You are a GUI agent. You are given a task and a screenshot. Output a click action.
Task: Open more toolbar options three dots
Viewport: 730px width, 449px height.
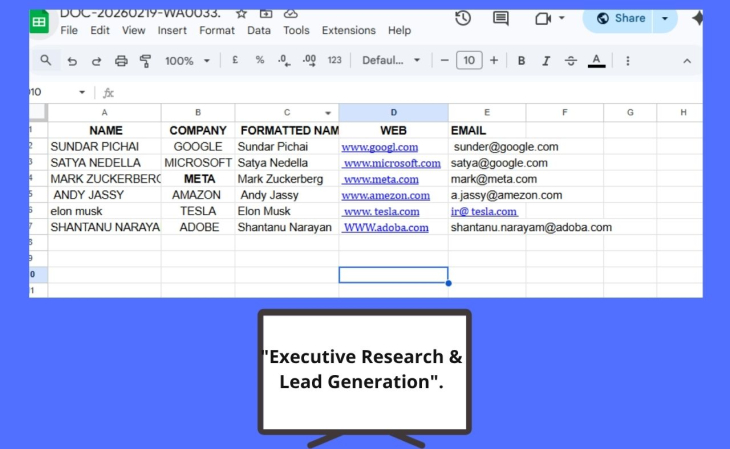[628, 61]
